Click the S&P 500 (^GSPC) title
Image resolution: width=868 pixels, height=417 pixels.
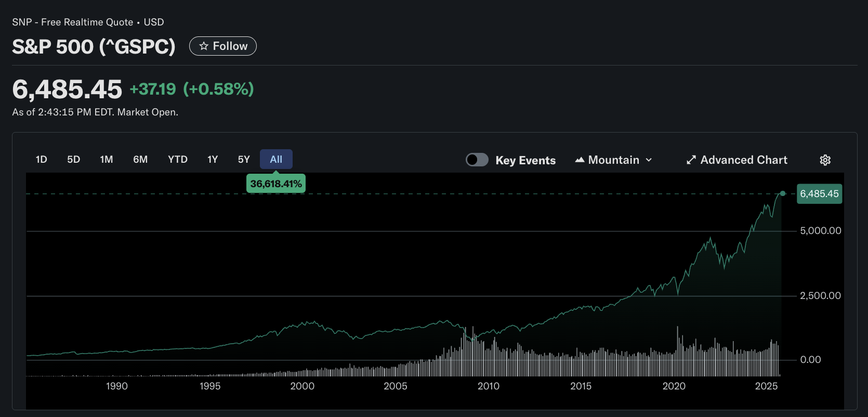(x=94, y=47)
